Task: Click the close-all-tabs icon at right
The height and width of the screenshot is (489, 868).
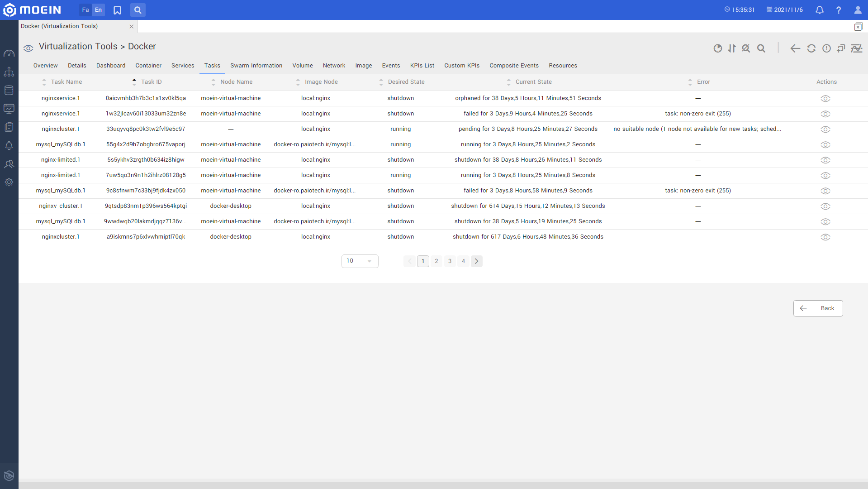Action: [858, 27]
